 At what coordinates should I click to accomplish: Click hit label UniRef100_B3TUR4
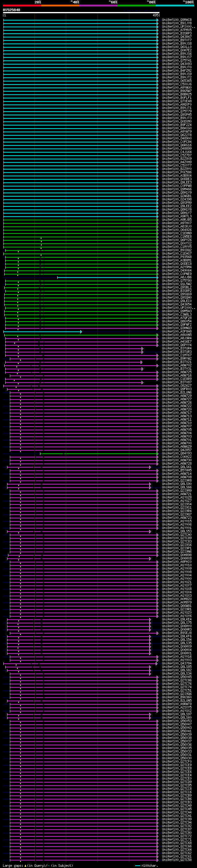coord(177,349)
